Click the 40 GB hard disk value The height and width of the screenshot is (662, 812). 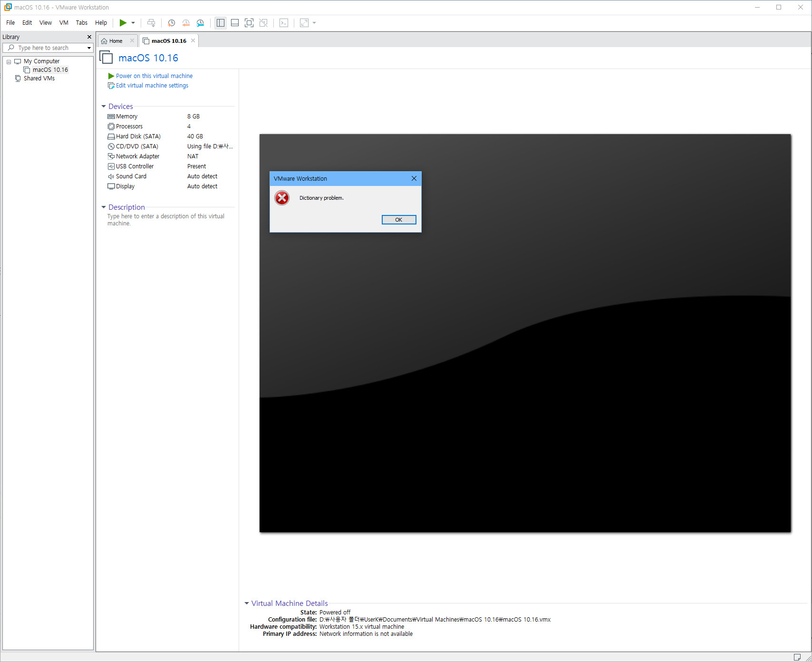[x=195, y=136]
